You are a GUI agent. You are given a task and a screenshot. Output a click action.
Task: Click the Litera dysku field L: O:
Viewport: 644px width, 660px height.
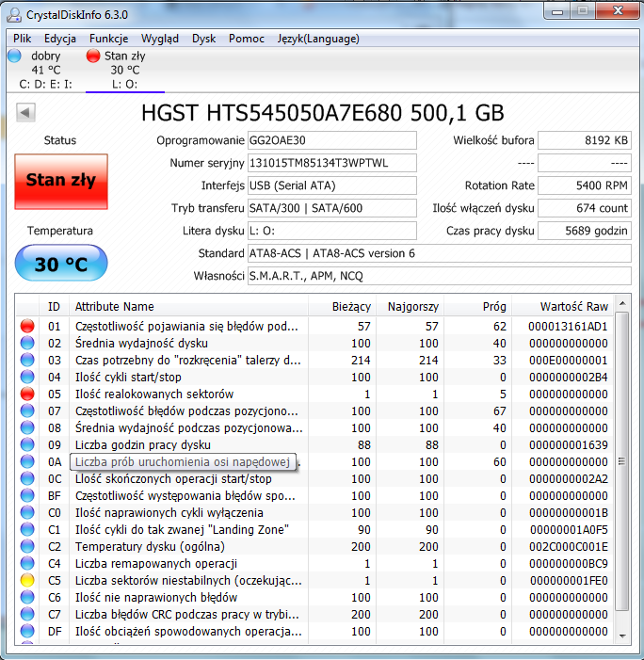pos(332,231)
